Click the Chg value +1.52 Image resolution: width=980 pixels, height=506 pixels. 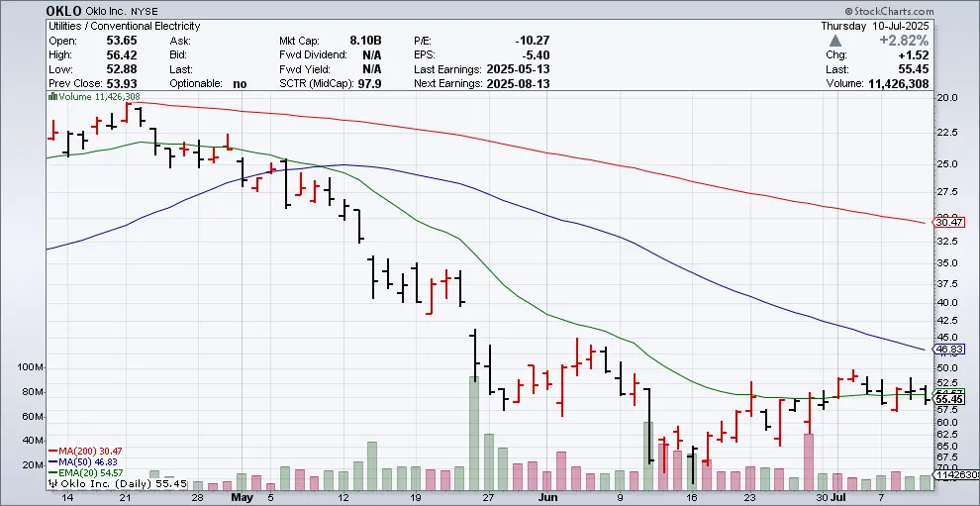[x=915, y=55]
